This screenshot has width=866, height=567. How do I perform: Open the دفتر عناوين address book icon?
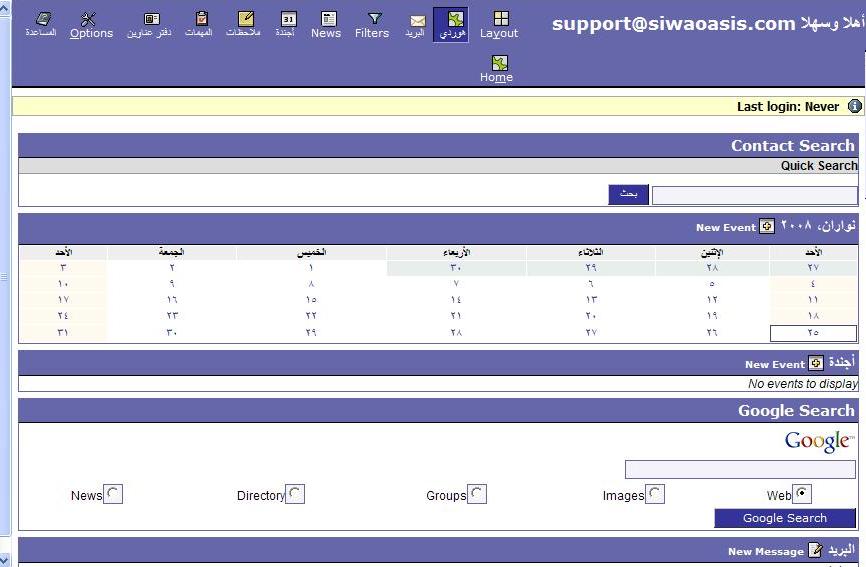[x=151, y=20]
